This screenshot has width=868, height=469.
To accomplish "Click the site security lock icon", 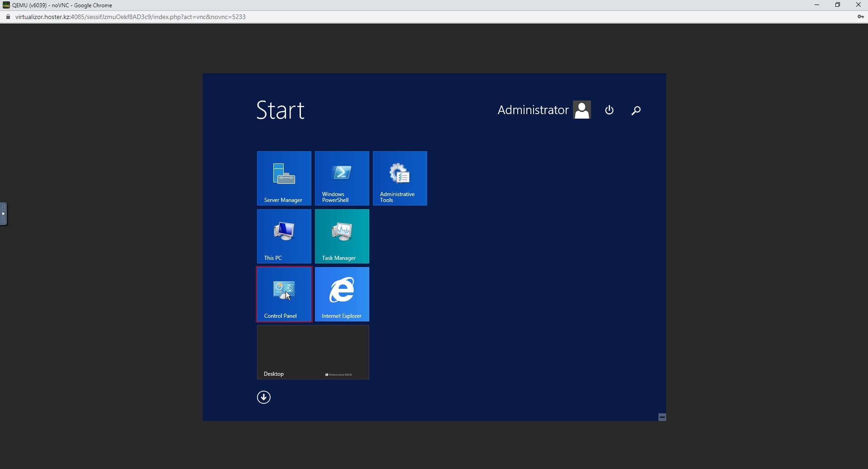I will pyautogui.click(x=8, y=17).
